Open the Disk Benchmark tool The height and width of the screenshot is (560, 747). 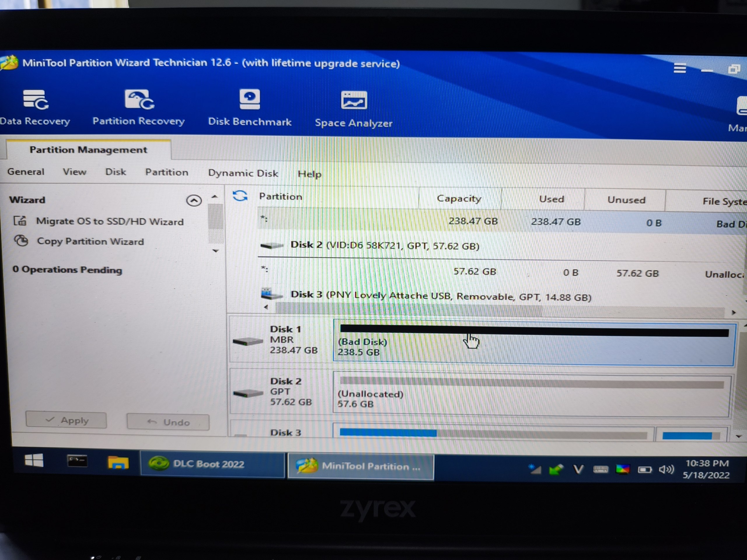(249, 107)
